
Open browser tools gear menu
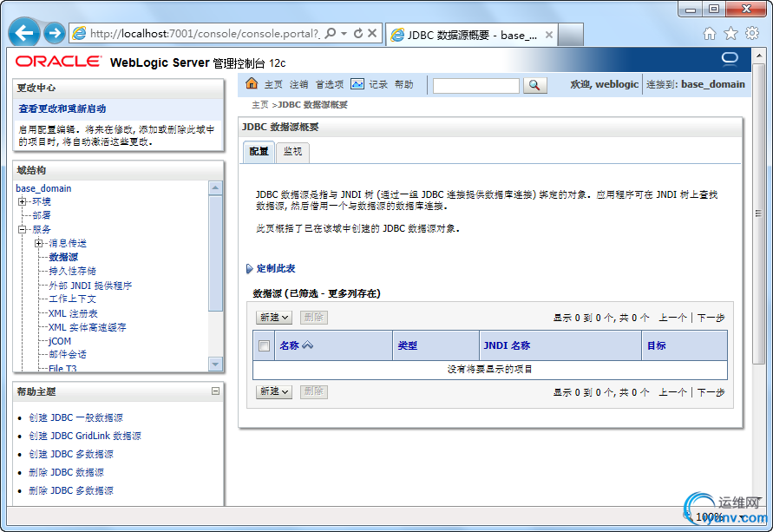coord(752,33)
